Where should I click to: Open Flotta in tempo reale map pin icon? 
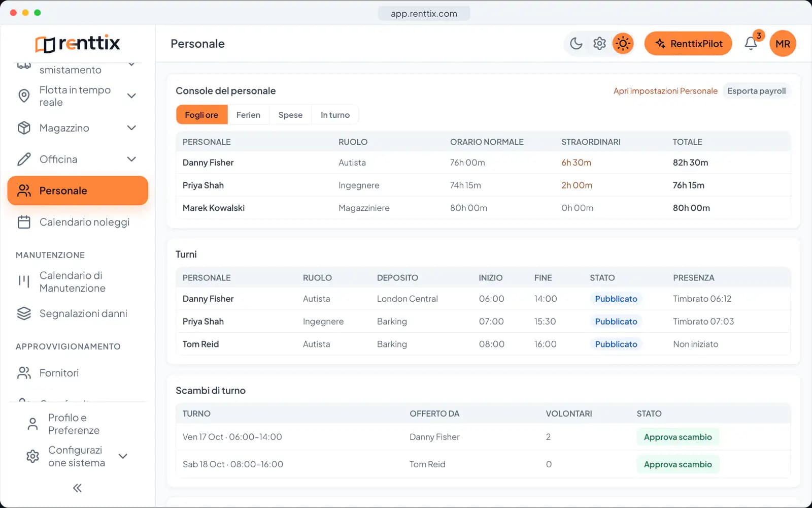pyautogui.click(x=24, y=96)
